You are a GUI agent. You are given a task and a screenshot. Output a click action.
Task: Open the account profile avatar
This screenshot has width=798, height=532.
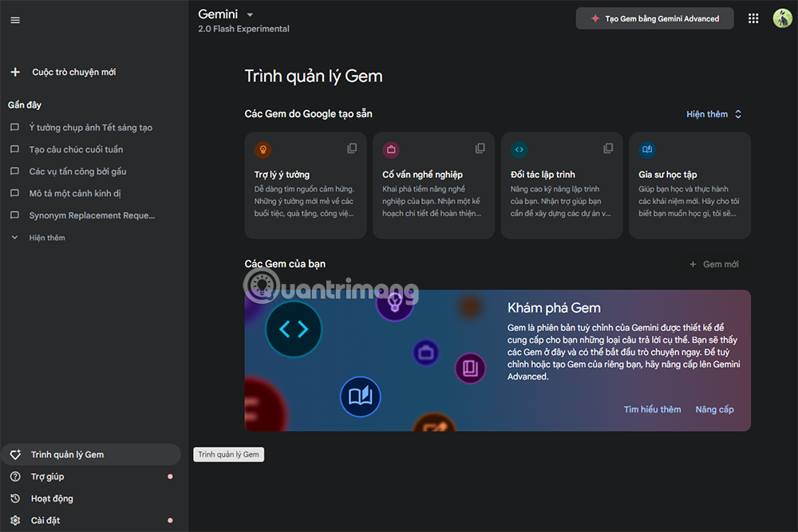click(782, 19)
